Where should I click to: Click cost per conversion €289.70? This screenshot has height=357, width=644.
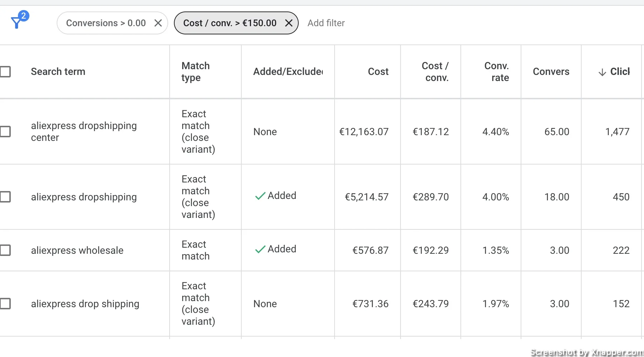(431, 197)
